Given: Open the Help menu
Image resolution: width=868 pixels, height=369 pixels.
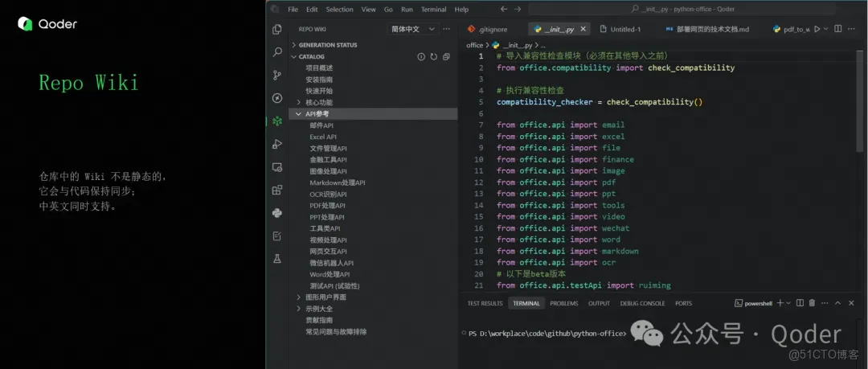Looking at the screenshot, I should click(x=461, y=10).
